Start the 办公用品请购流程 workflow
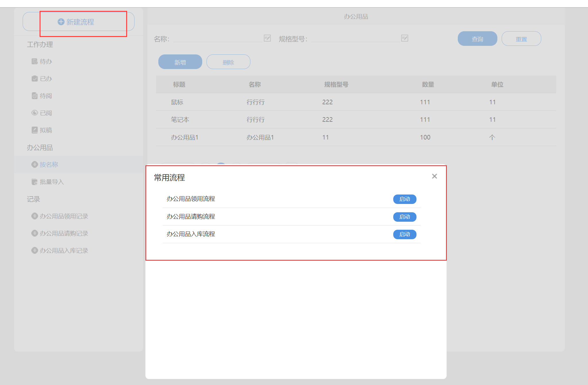Image resolution: width=588 pixels, height=385 pixels. [404, 217]
